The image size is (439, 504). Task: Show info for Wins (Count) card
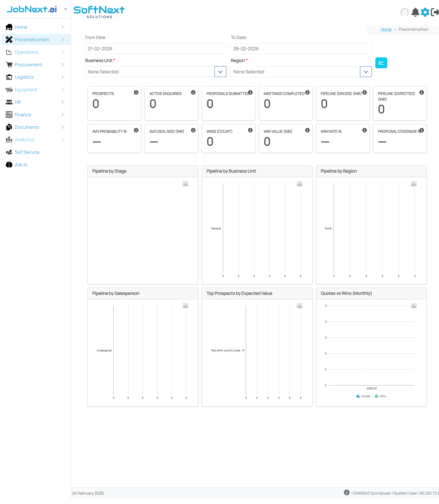250,130
